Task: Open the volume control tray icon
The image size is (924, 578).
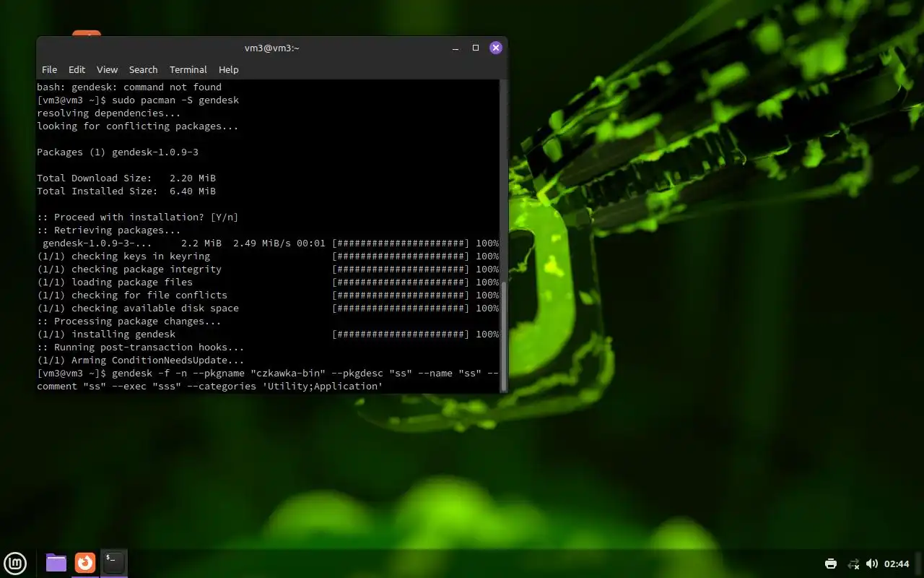Action: [x=871, y=564]
